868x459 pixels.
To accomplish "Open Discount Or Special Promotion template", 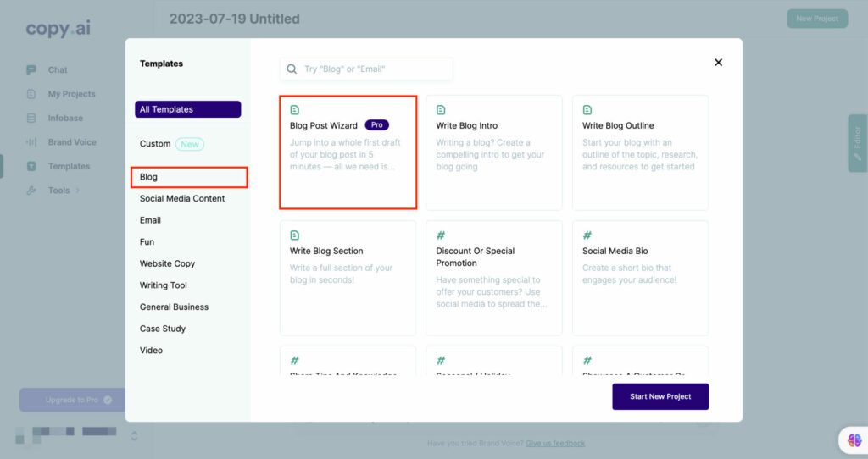I will pyautogui.click(x=494, y=278).
